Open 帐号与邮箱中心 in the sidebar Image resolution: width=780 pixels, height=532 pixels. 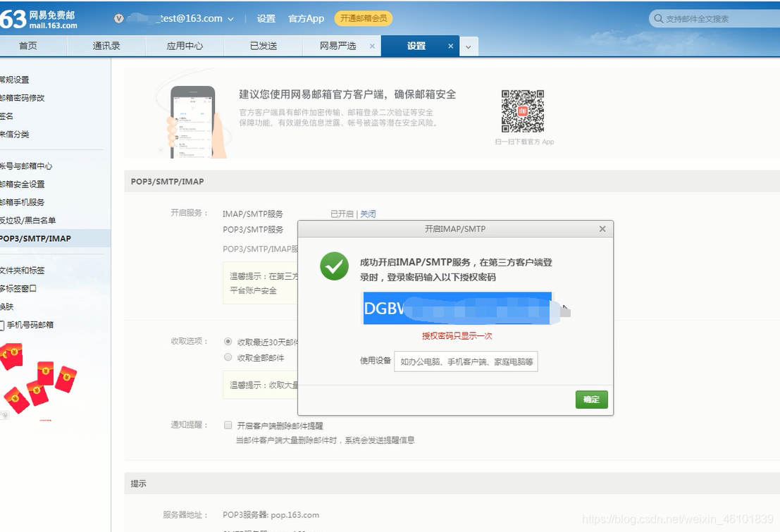tap(26, 166)
